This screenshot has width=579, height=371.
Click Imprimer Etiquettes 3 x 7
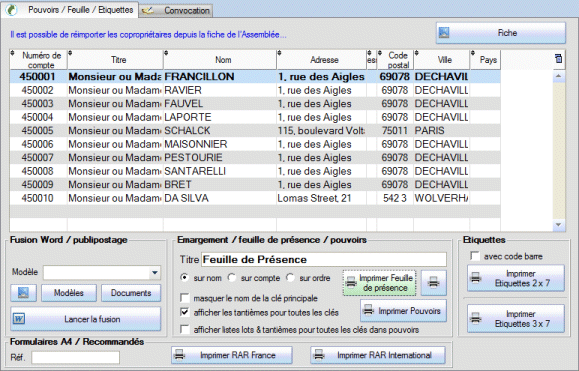(x=516, y=319)
